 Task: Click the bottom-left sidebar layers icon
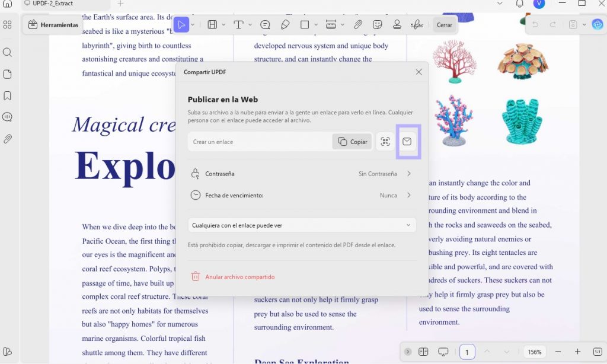(7, 352)
